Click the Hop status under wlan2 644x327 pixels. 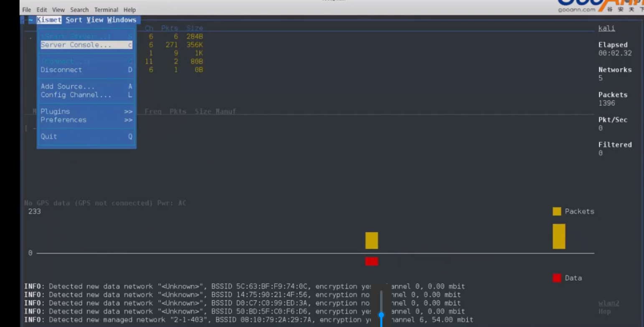(x=604, y=312)
